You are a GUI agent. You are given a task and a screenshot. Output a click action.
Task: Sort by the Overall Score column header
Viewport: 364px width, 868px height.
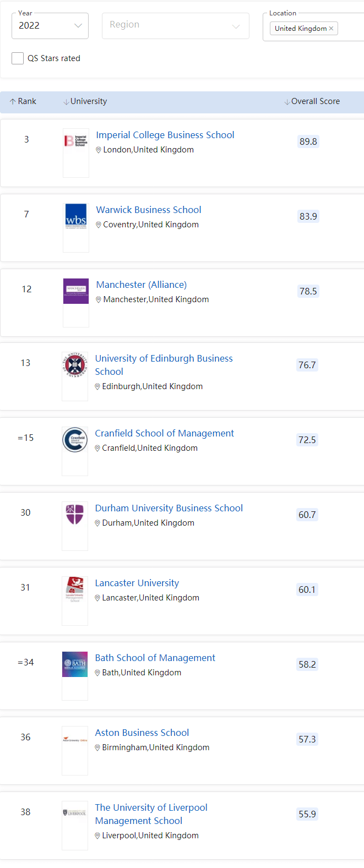(312, 102)
